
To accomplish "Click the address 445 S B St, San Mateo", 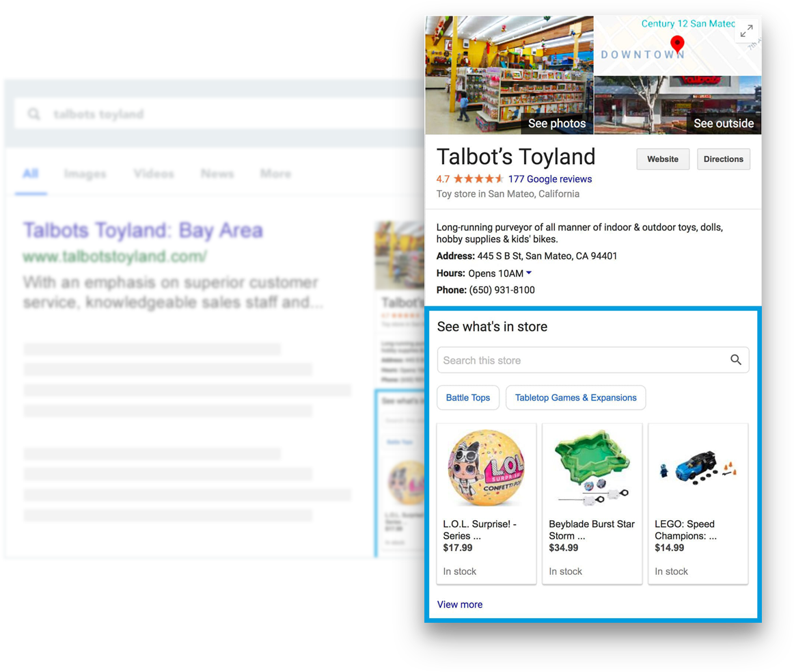I will [547, 256].
